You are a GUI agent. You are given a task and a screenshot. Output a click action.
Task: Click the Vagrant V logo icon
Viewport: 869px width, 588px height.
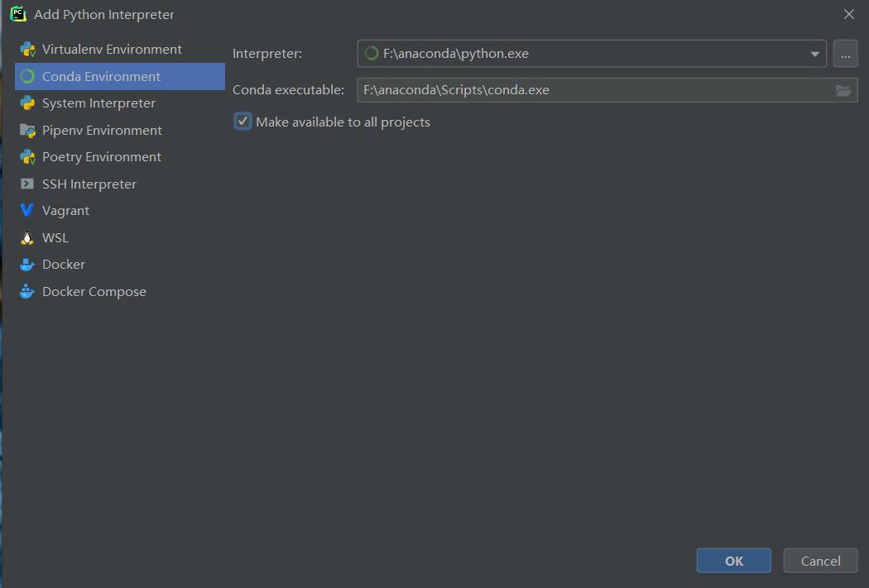tap(27, 210)
